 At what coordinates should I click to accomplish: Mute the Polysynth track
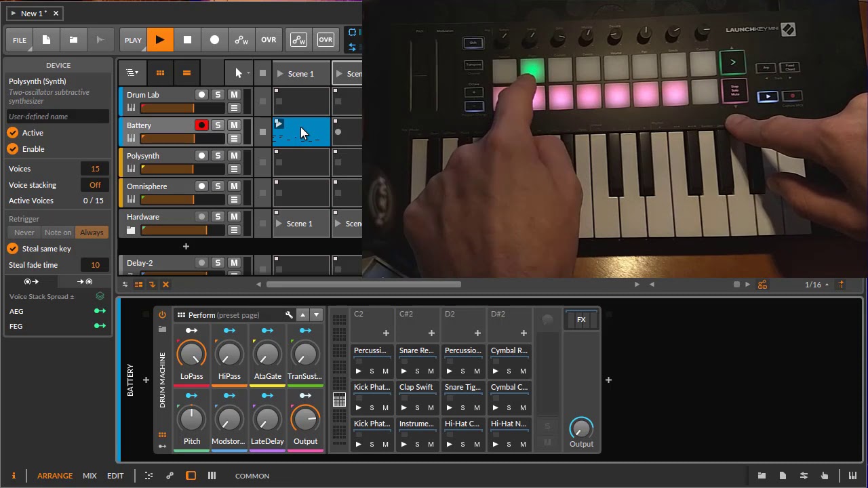(x=234, y=156)
